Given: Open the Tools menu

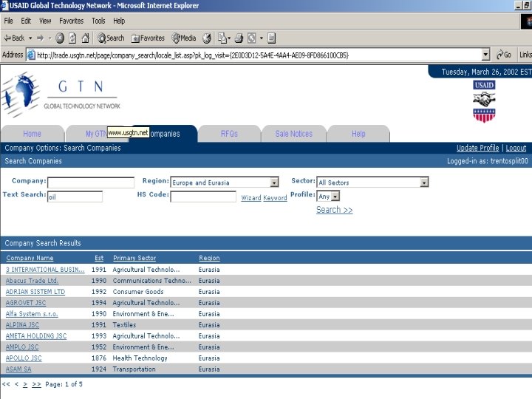Looking at the screenshot, I should pyautogui.click(x=98, y=21).
